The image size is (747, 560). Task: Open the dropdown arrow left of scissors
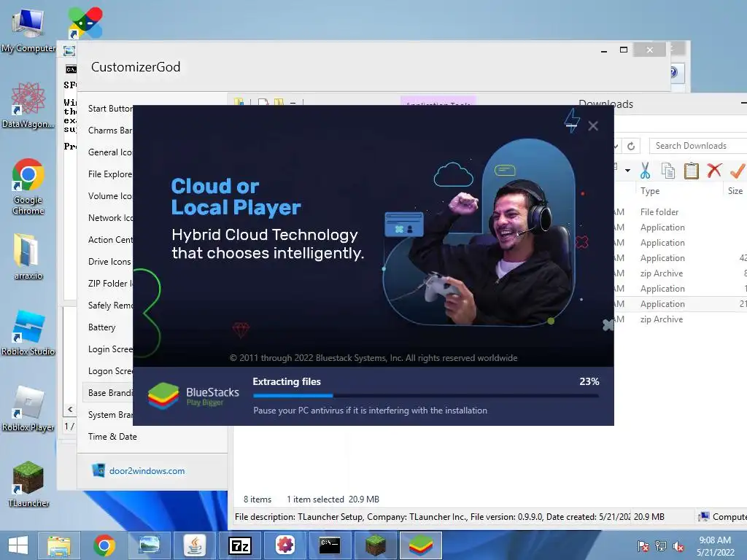(627, 171)
